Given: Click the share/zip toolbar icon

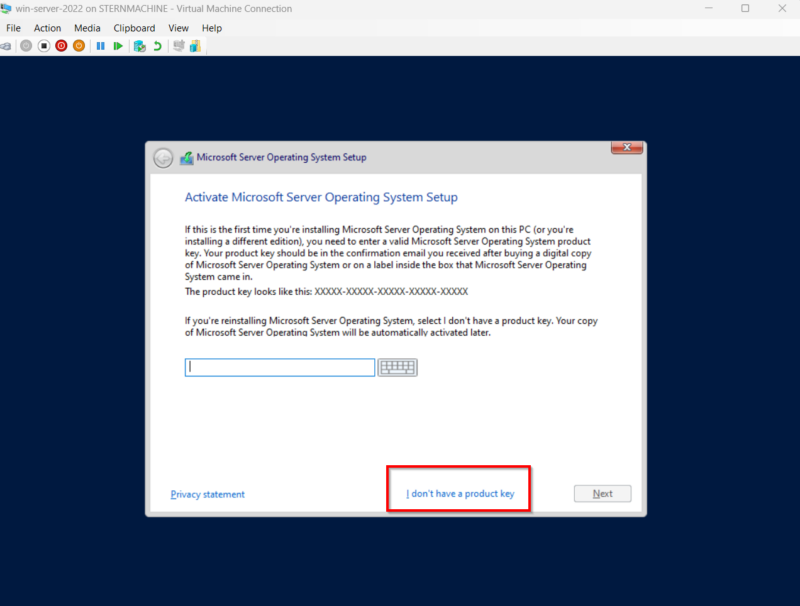Looking at the screenshot, I should 195,46.
